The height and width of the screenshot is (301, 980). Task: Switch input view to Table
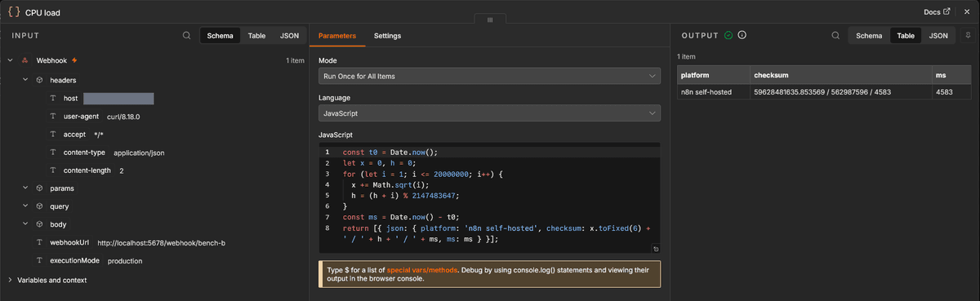coord(256,36)
